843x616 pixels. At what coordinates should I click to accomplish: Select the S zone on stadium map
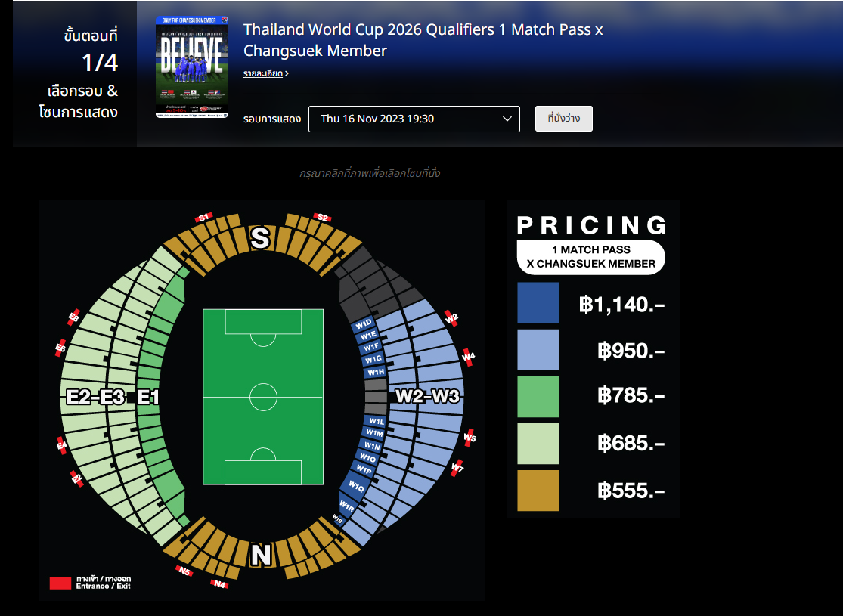coord(260,237)
